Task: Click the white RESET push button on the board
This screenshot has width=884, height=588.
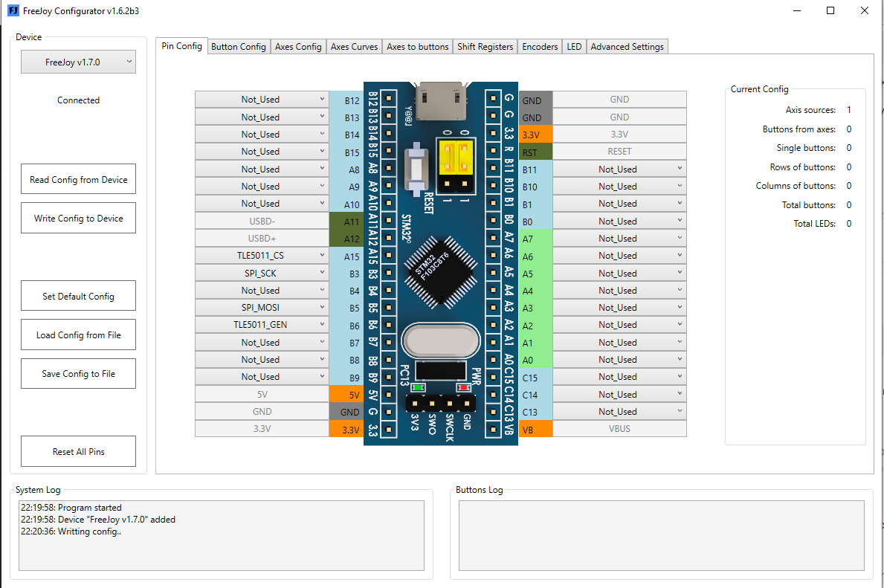Action: coord(416,168)
